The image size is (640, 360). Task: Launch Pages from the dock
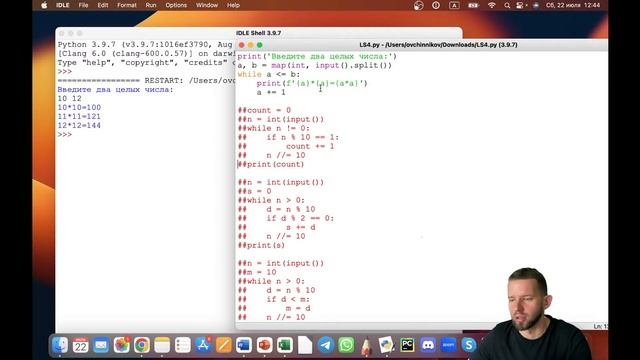(223, 345)
